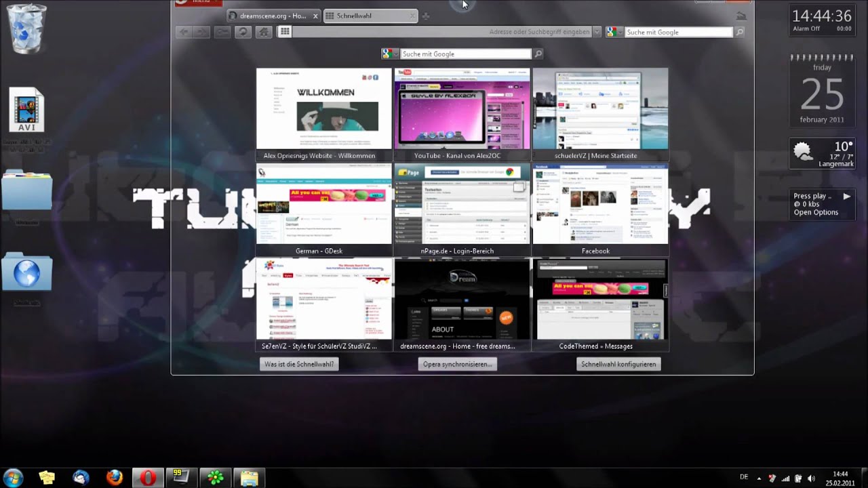Screen dimensions: 868x488
Task: Check the network signal tray icon
Action: tap(785, 479)
